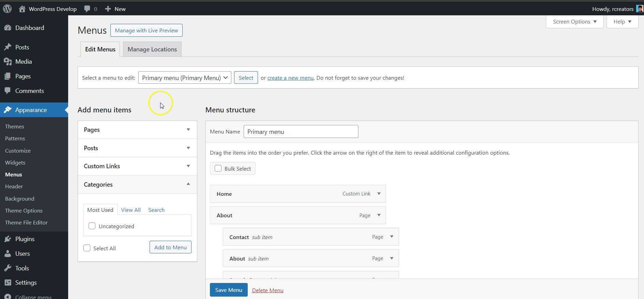Open Patterns under Appearance
644x299 pixels.
click(15, 138)
